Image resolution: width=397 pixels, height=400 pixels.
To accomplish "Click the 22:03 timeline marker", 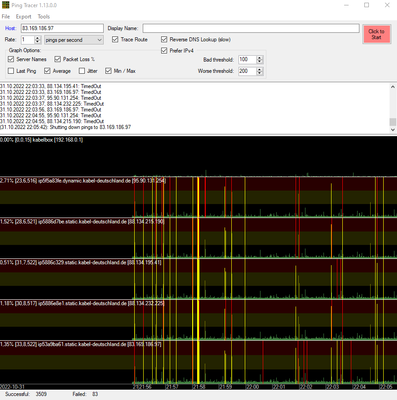I will tap(332, 387).
